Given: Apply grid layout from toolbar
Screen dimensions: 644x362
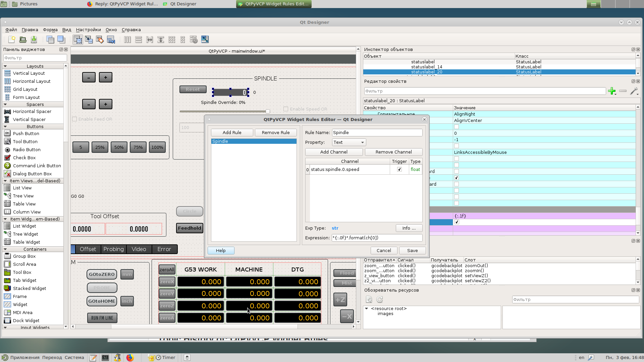Looking at the screenshot, I should tap(172, 40).
